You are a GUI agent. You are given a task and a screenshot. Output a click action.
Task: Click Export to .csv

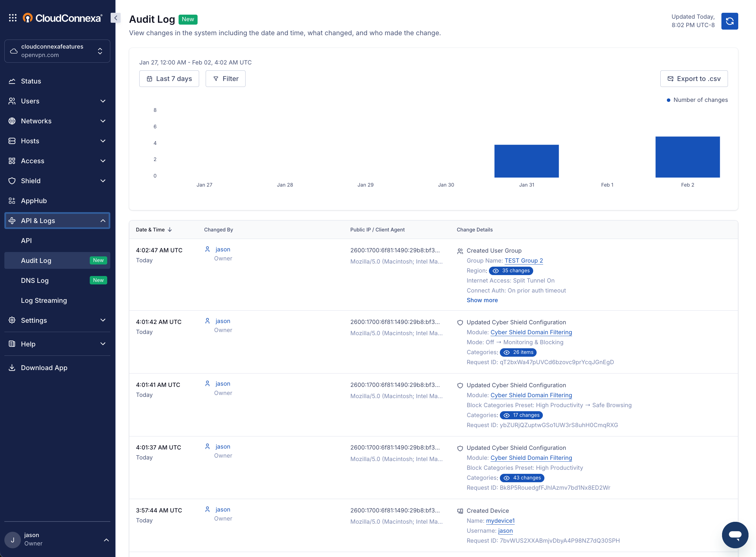click(x=694, y=78)
